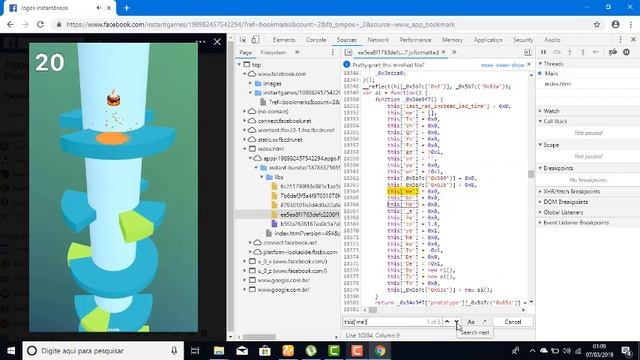
Task: Expand XHR/fetch Breakpoints section
Action: pyautogui.click(x=540, y=191)
